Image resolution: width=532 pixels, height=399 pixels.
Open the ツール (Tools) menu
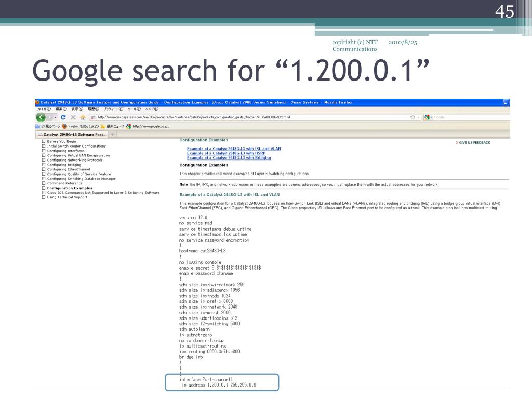(x=134, y=109)
